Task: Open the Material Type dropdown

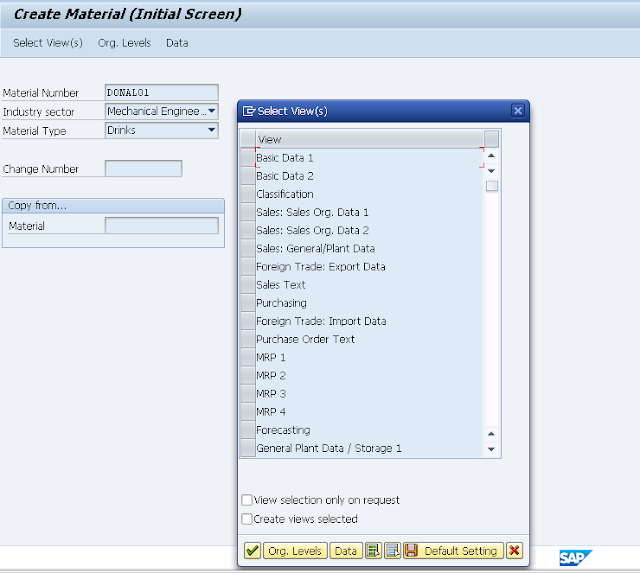Action: (x=211, y=130)
